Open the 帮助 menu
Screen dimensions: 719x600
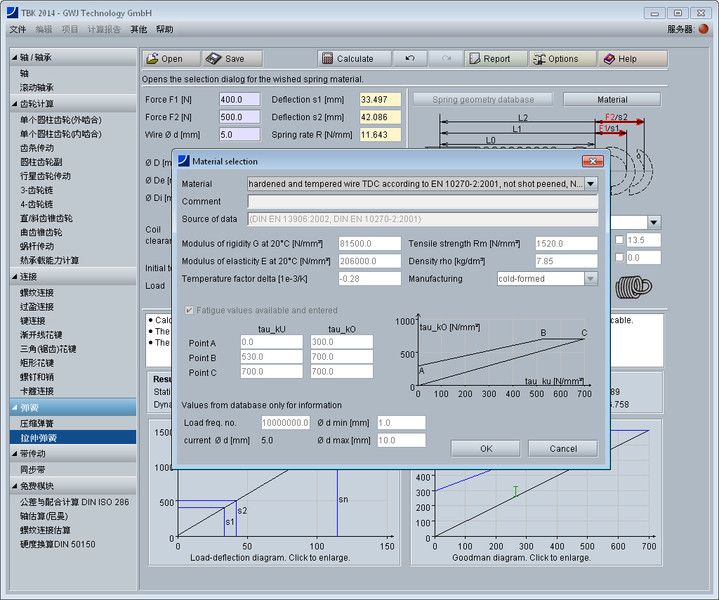(164, 30)
